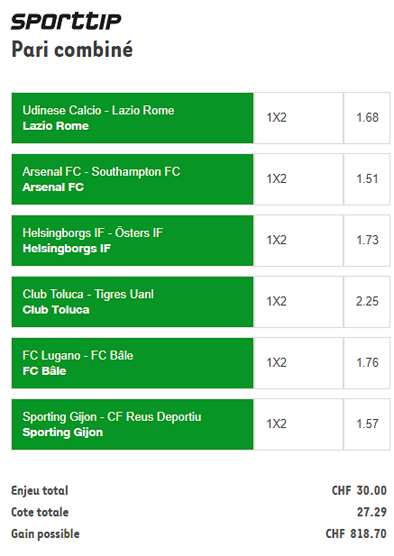The image size is (394, 556).
Task: Select the Enjeu total CHF 30.00 amount
Action: click(359, 491)
